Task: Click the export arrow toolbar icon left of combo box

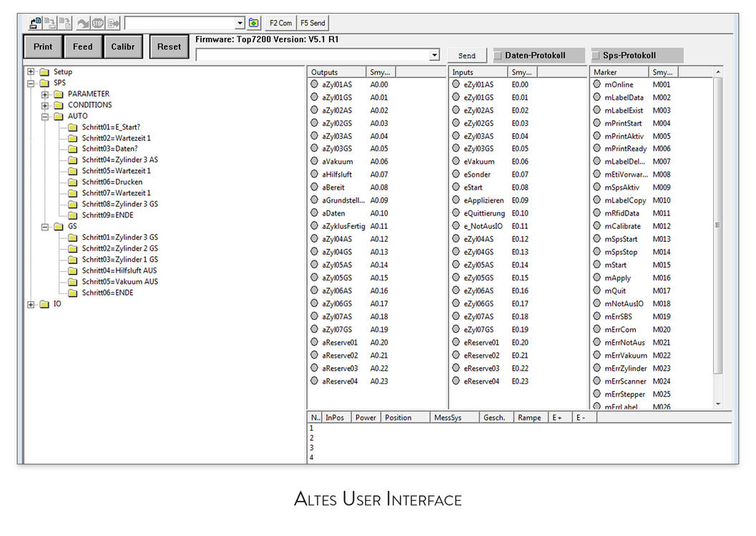Action: click(x=113, y=23)
